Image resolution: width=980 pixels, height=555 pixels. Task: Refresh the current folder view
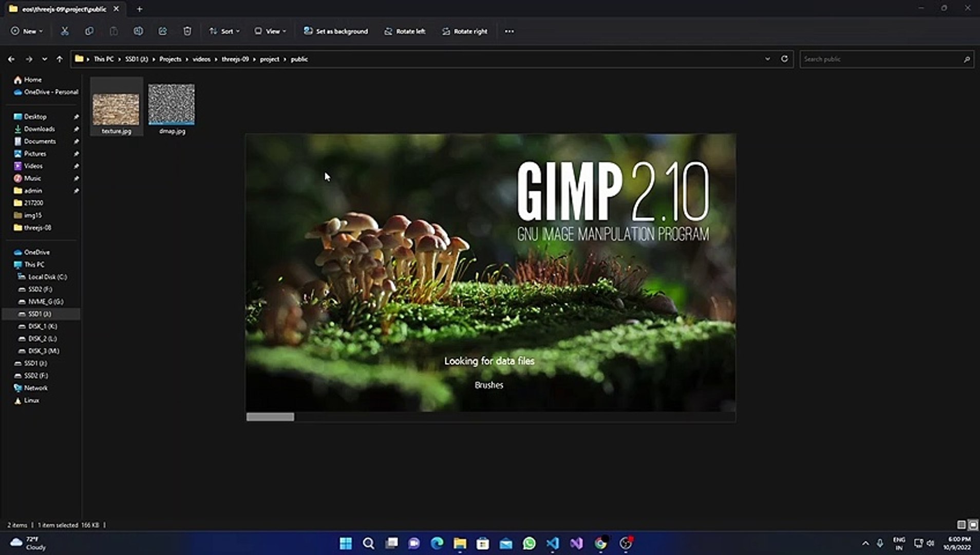784,59
